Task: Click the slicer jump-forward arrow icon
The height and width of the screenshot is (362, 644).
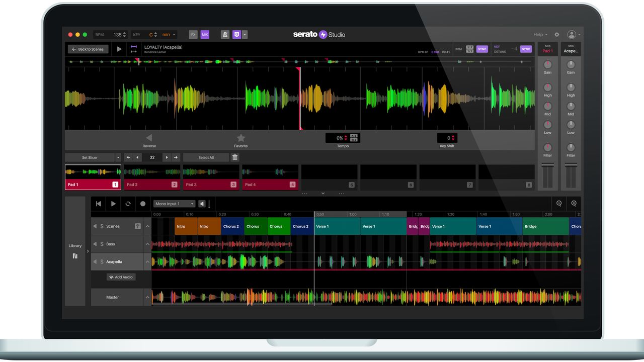Action: tap(176, 157)
